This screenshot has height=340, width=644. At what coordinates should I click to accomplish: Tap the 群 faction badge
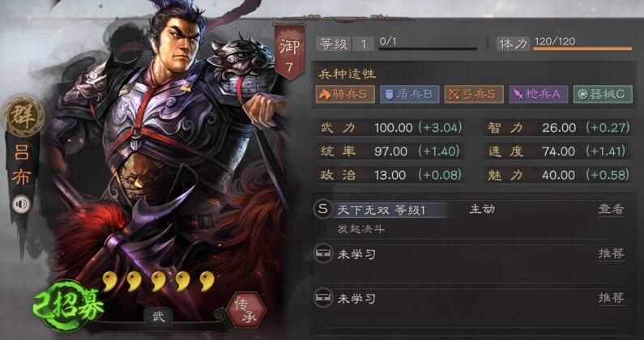(x=23, y=116)
